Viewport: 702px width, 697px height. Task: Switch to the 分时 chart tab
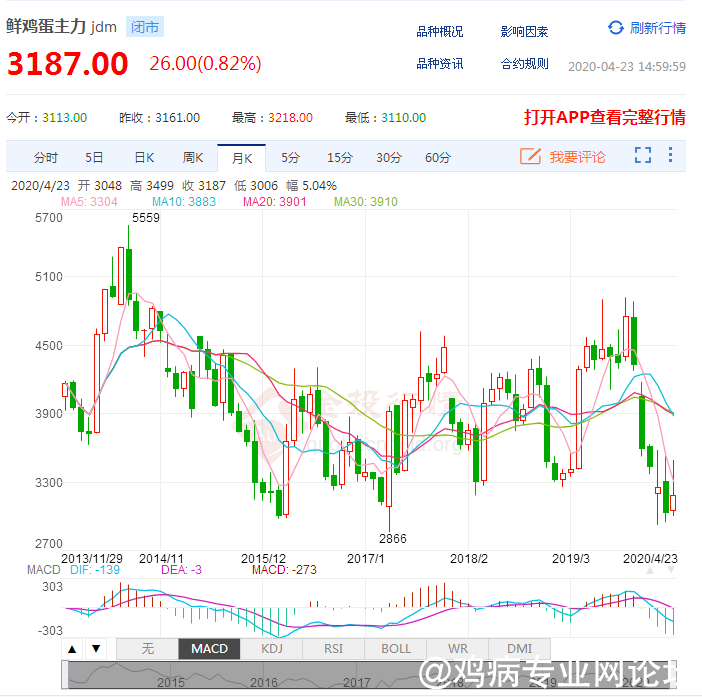pyautogui.click(x=46, y=158)
